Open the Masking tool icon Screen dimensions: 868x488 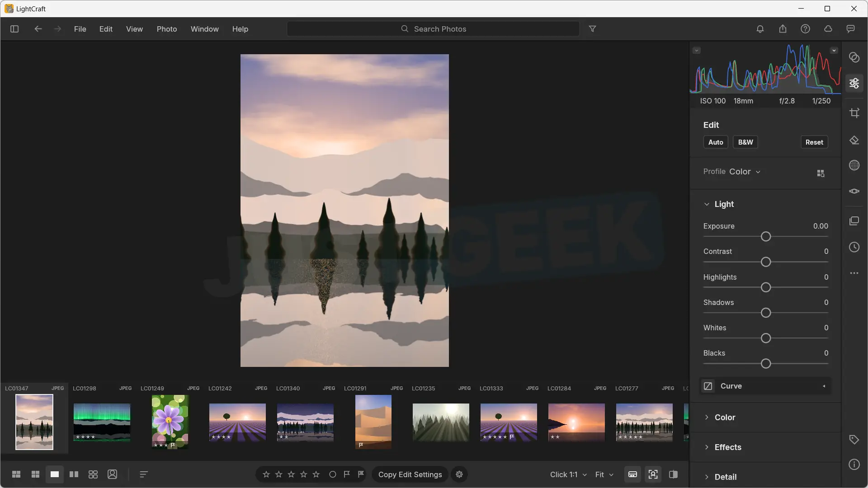pos(854,165)
